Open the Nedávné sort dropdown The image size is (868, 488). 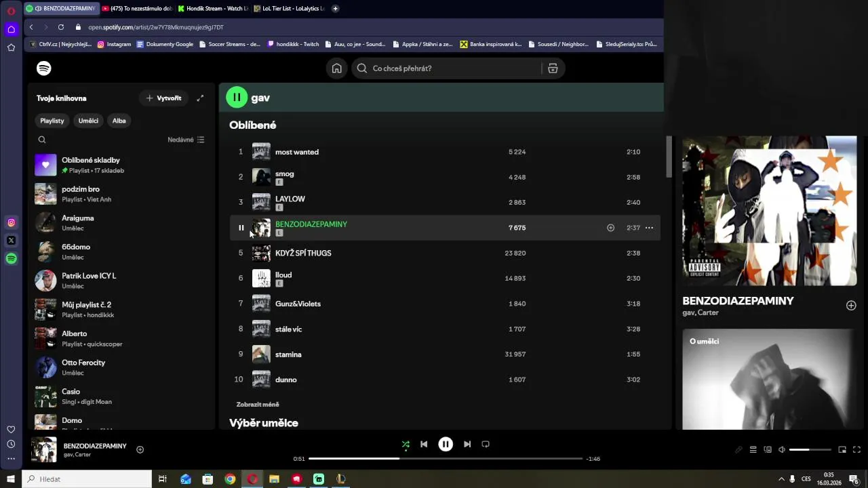click(x=186, y=140)
